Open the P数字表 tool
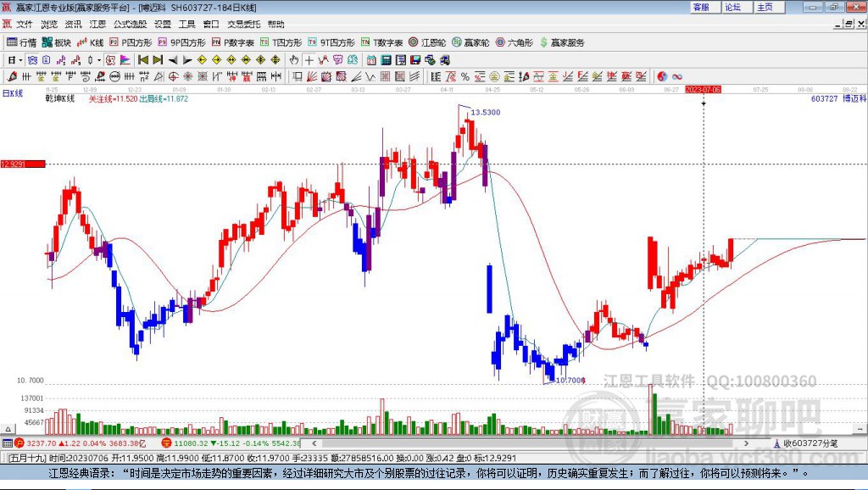This screenshot has height=490, width=868. (232, 42)
